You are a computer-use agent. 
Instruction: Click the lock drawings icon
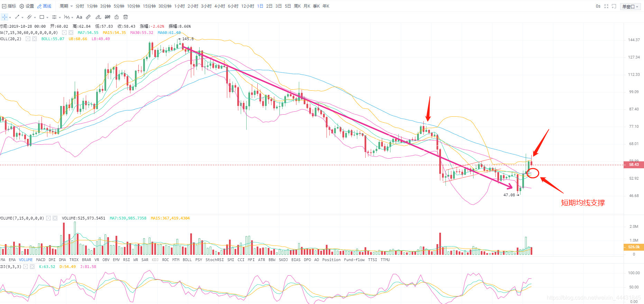click(x=117, y=17)
